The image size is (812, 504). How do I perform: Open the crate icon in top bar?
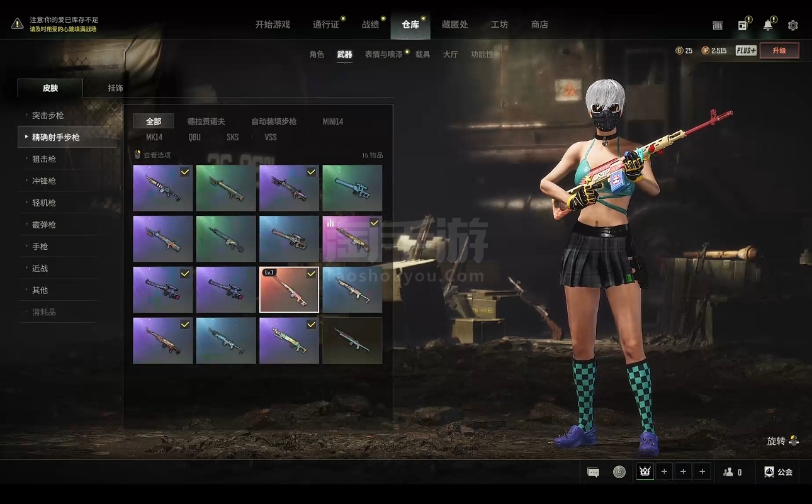pyautogui.click(x=718, y=25)
